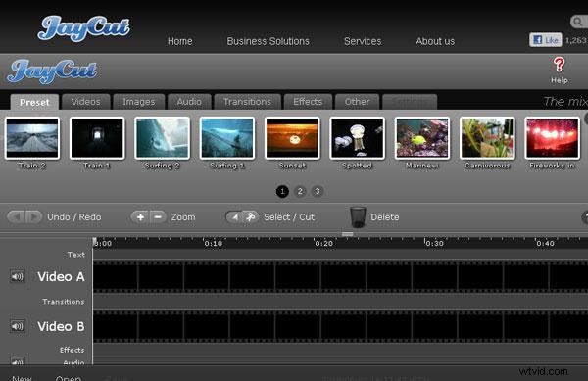This screenshot has width=588, height=381.
Task: Open Help via the red question mark
Action: click(x=559, y=65)
